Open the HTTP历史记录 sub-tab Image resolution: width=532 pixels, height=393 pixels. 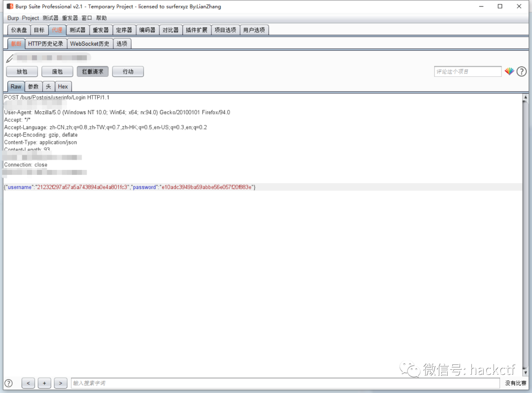(x=45, y=44)
